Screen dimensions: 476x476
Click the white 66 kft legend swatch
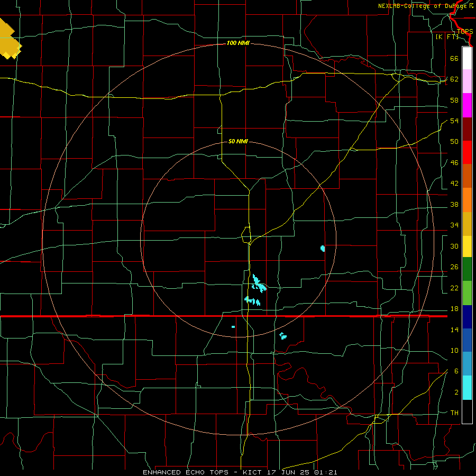coord(467,58)
